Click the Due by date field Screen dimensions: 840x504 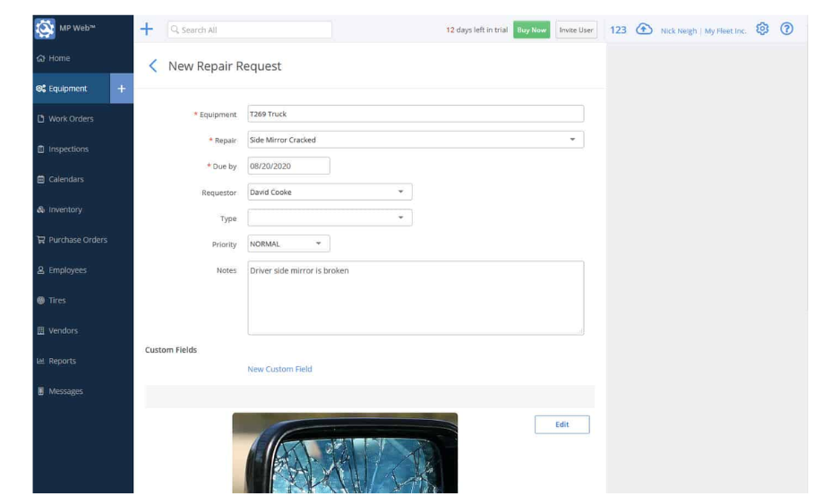coord(288,166)
